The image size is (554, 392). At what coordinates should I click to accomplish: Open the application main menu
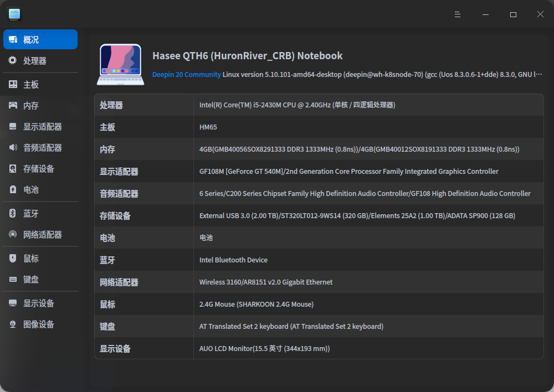pyautogui.click(x=458, y=14)
